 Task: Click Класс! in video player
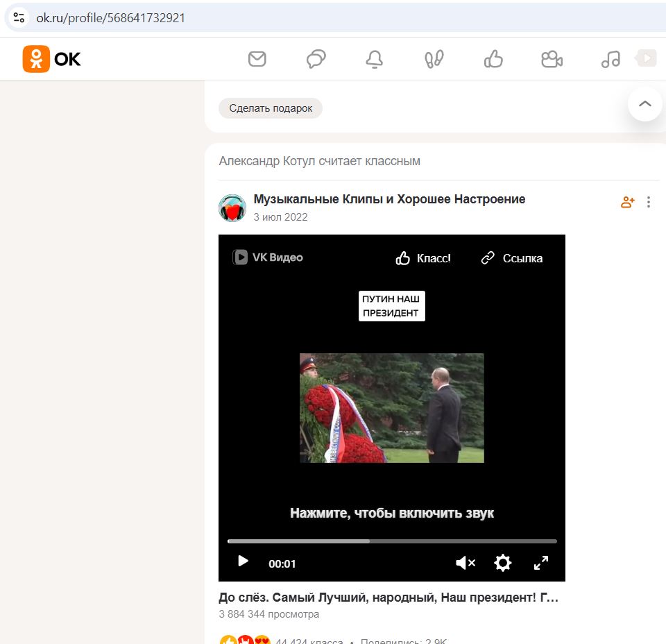[x=423, y=258]
